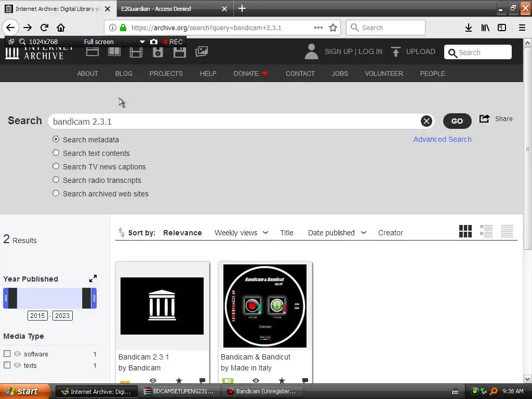
Task: Open Internet Archive audio speaker icon
Action: click(x=158, y=52)
